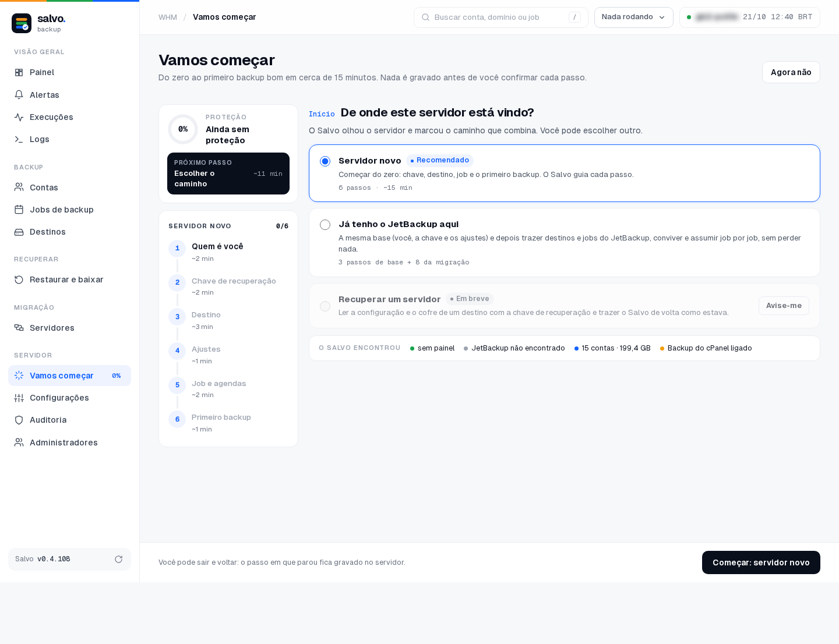This screenshot has height=644, width=839.
Task: Click the terminal icon for Logs
Action: click(19, 139)
